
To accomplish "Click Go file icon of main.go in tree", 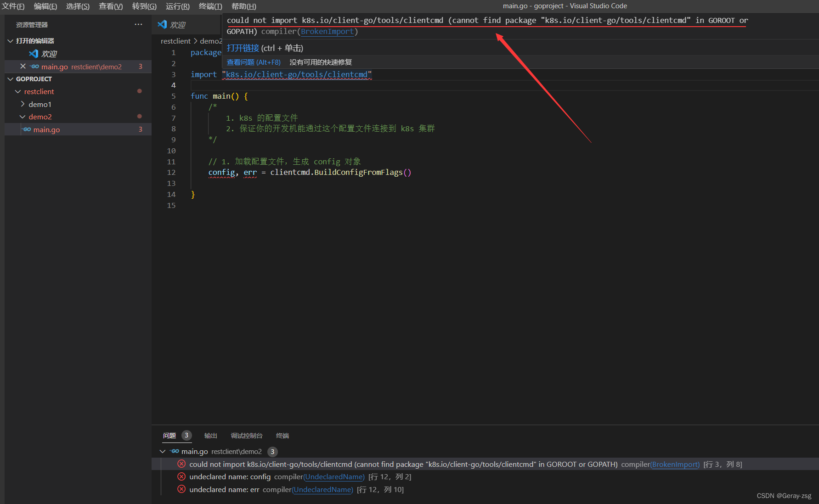I will pyautogui.click(x=27, y=129).
